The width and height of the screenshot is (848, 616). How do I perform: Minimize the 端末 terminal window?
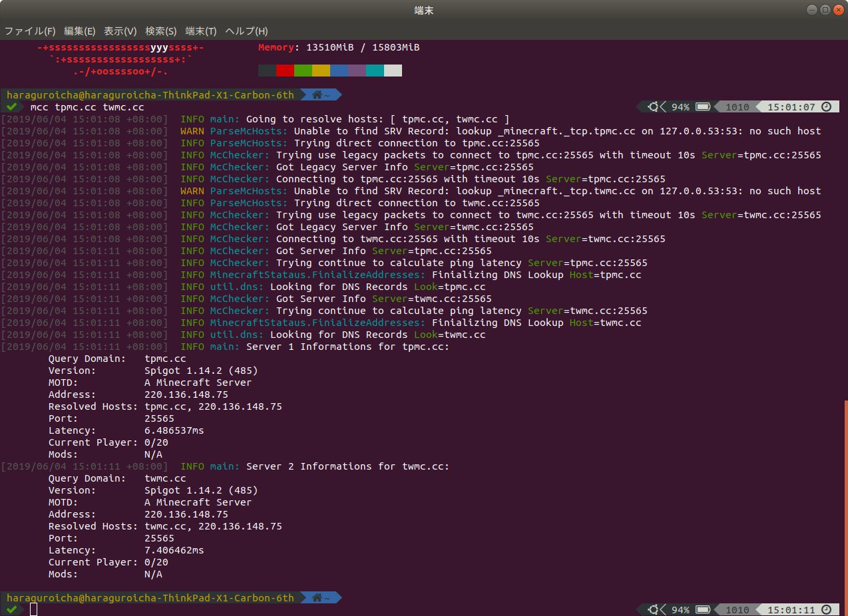click(x=811, y=9)
